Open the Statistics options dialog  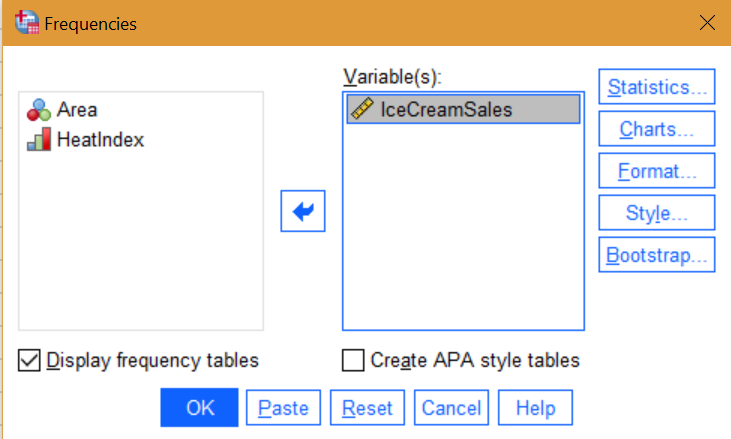[x=656, y=87]
